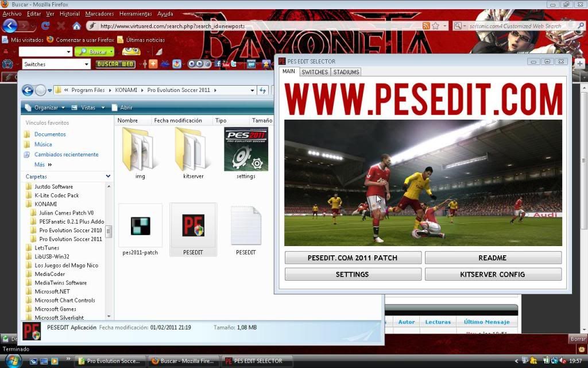Click the Explorer back arrow button
Screen dimensions: 588x368
pos(28,90)
